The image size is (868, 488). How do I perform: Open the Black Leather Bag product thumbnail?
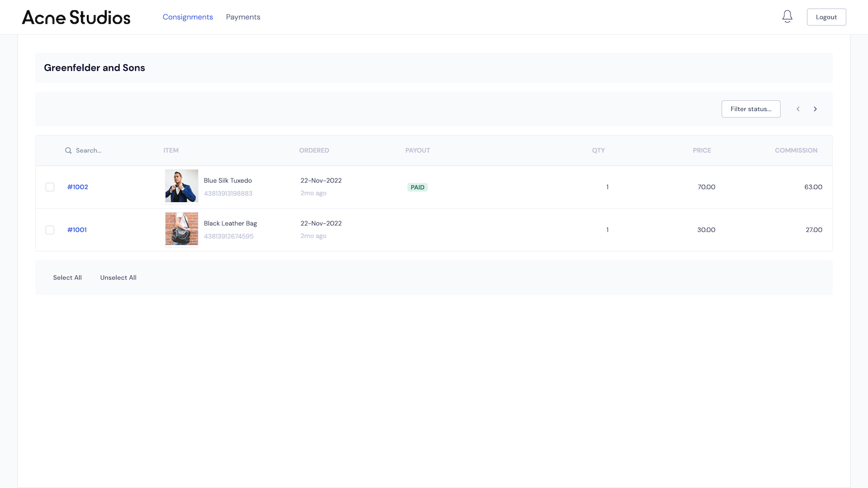coord(181,228)
